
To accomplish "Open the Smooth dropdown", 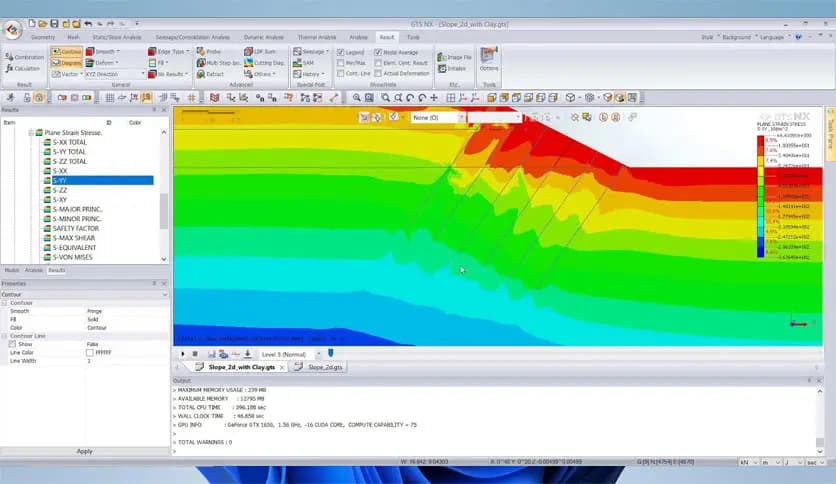I will (103, 52).
